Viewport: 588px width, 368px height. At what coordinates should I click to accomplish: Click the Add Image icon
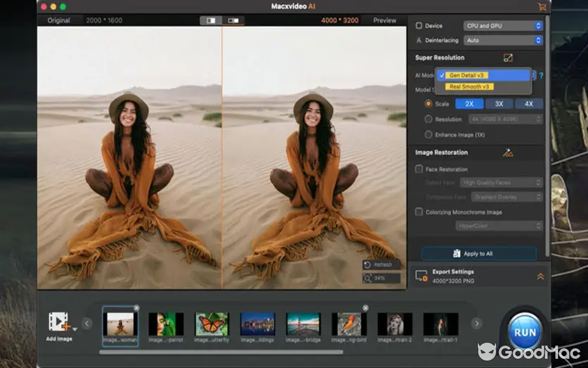click(59, 322)
